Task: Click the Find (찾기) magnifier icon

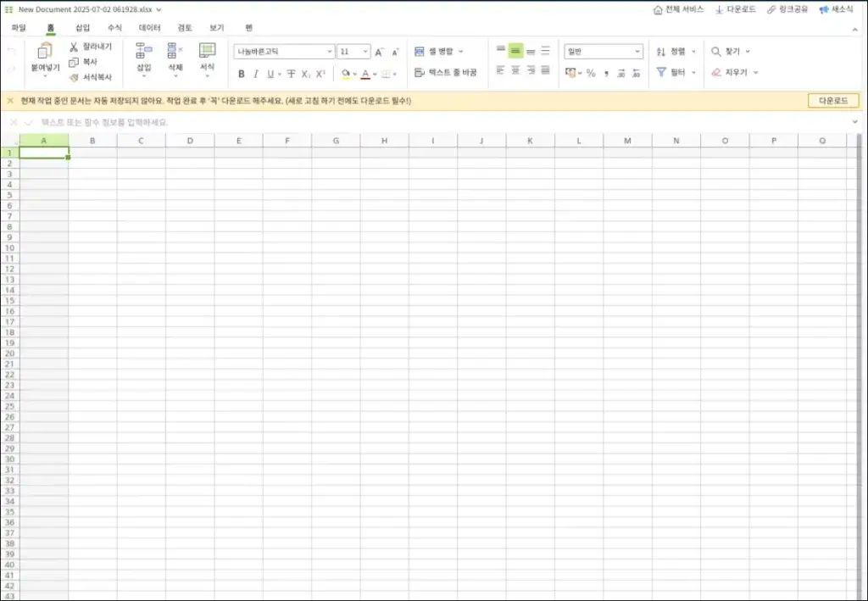Action: [715, 52]
